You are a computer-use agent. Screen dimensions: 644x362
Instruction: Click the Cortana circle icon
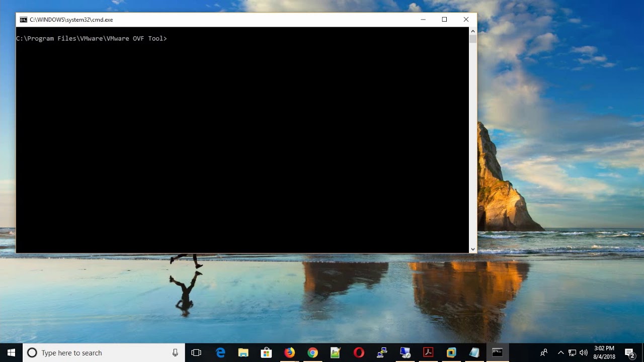click(x=32, y=352)
